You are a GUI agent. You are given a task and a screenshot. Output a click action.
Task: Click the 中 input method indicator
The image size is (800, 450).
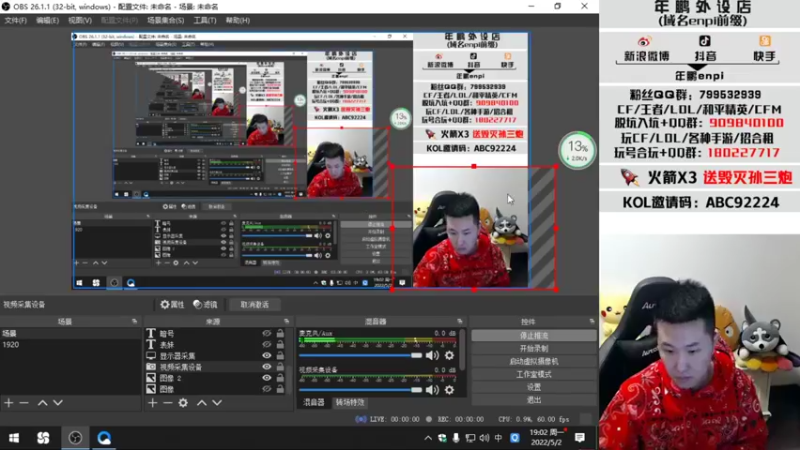click(x=498, y=438)
